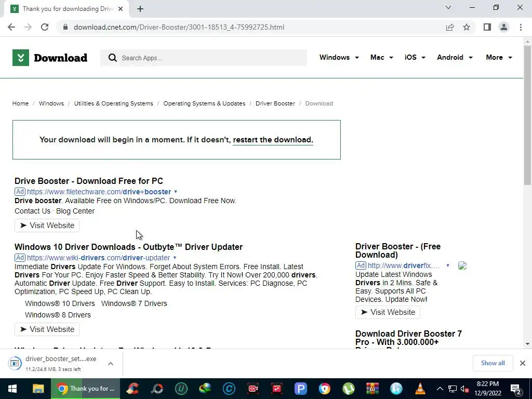The height and width of the screenshot is (399, 532).
Task: Open sidebar Driver Booster - (Free Download) title
Action: (398, 251)
